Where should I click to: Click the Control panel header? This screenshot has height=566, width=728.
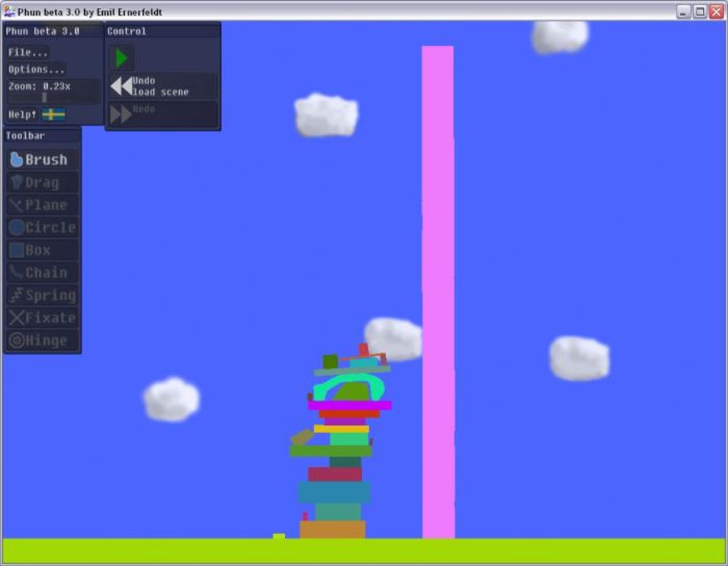click(163, 31)
